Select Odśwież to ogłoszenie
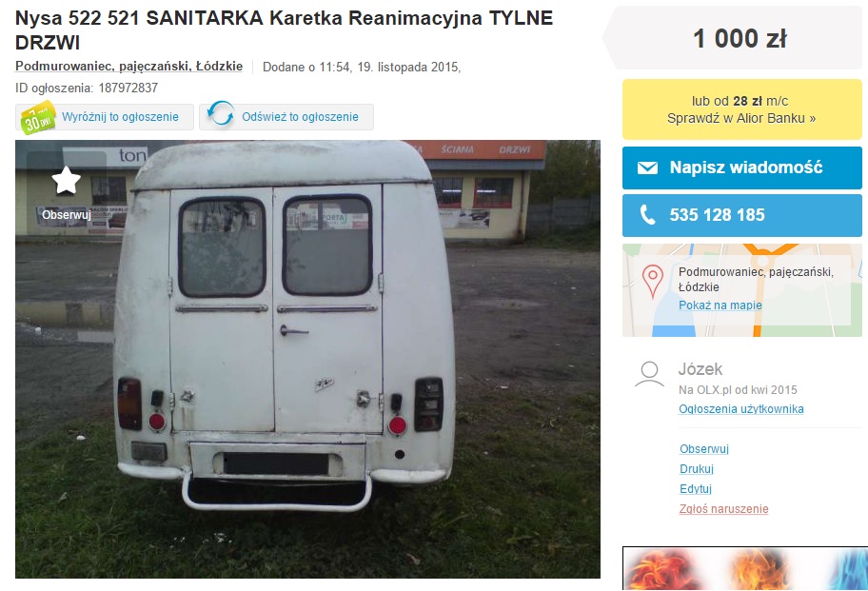 (286, 117)
